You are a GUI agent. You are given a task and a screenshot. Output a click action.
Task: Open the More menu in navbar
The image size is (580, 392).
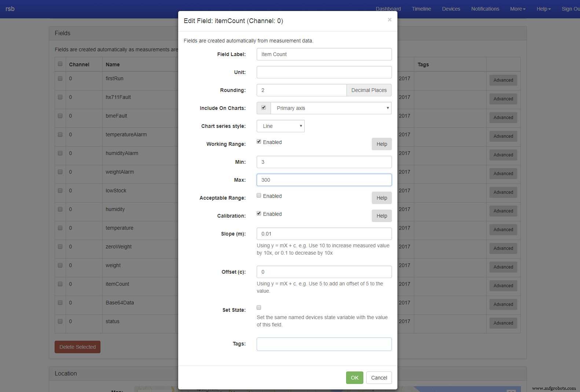pos(517,9)
